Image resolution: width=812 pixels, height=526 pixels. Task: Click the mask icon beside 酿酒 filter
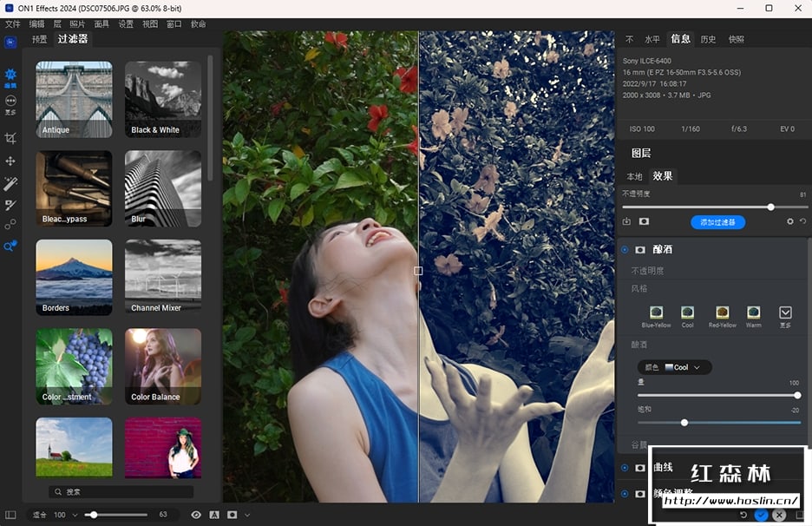pyautogui.click(x=641, y=250)
